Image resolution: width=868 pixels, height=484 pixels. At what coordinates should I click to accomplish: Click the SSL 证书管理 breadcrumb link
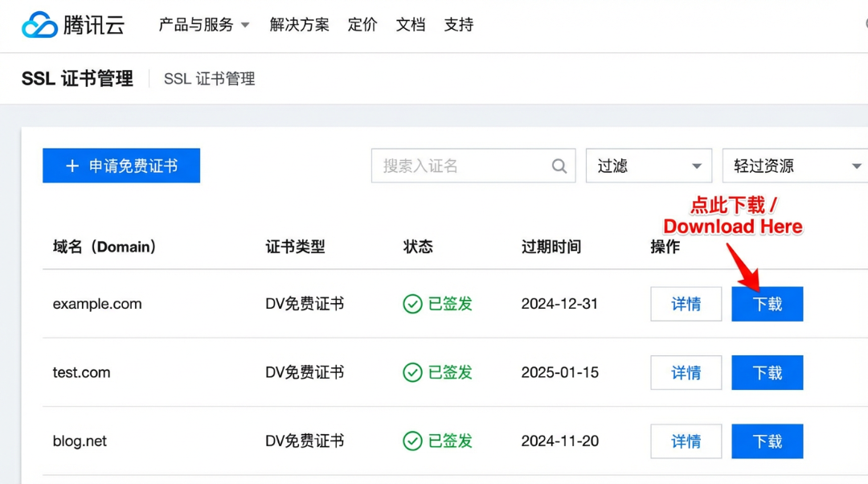[x=209, y=79]
